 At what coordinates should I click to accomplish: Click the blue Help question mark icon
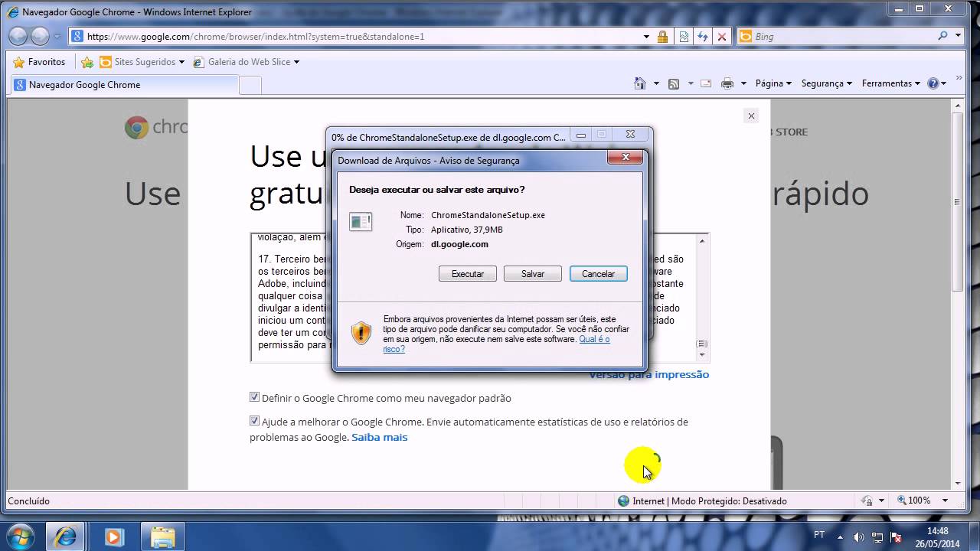933,83
